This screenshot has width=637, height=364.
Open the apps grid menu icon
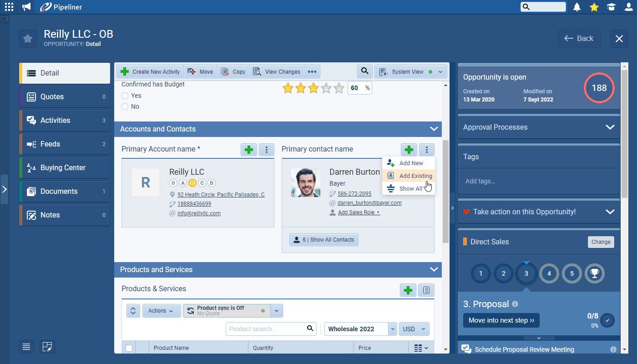(x=9, y=7)
